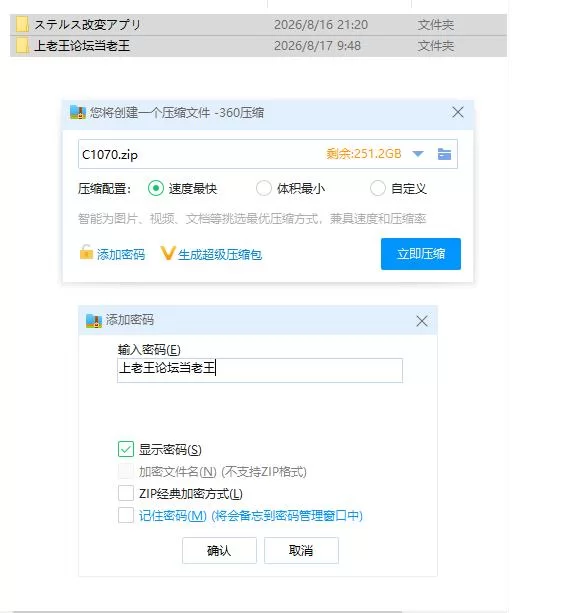Image resolution: width=583 pixels, height=613 pixels.
Task: Click the unlock icon next to 添加密码
Action: tap(86, 252)
